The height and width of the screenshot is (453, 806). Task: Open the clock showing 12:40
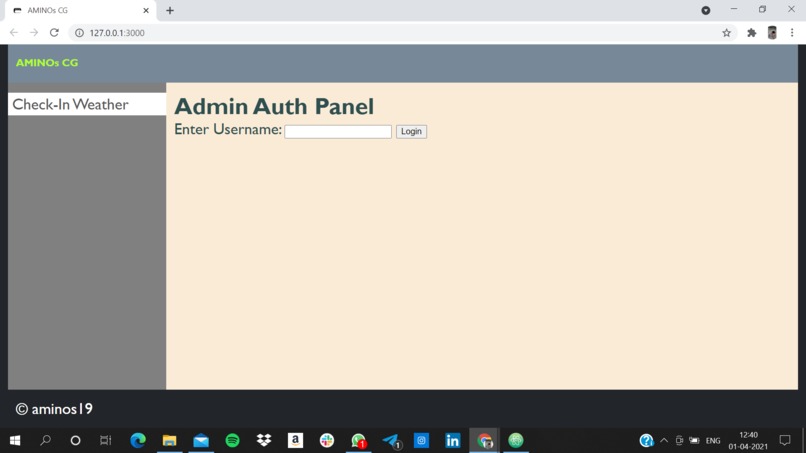748,441
